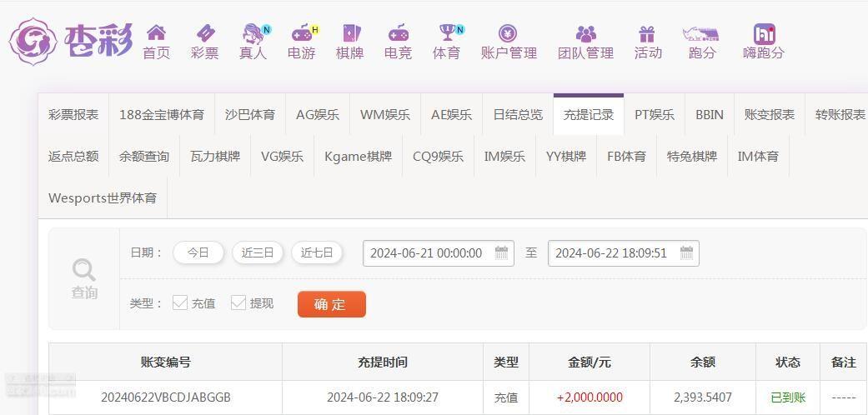The height and width of the screenshot is (415, 868).
Task: Switch to the AG娱乐 tab
Action: click(318, 114)
